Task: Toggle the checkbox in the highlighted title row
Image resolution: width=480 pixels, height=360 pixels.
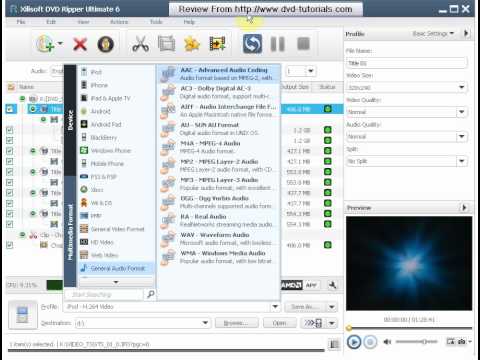Action: [x=10, y=109]
